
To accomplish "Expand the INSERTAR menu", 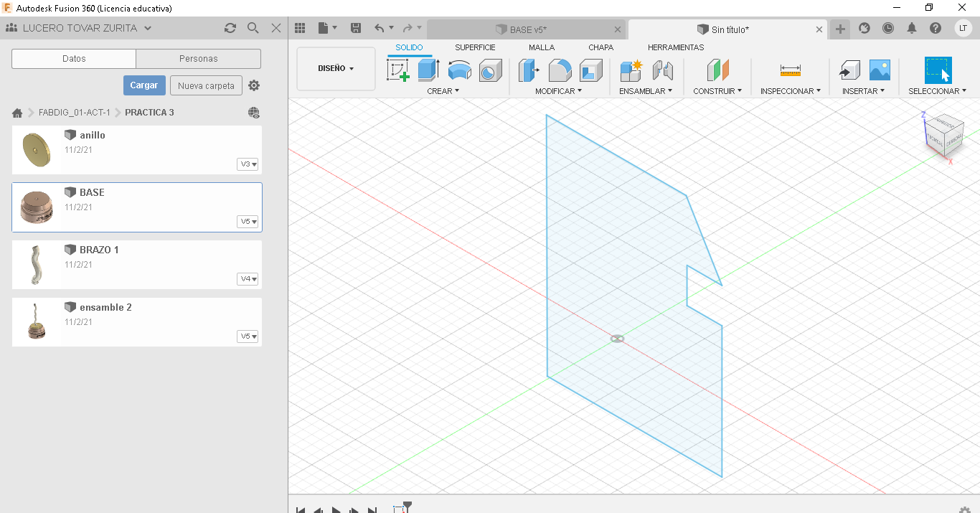I will tap(863, 91).
